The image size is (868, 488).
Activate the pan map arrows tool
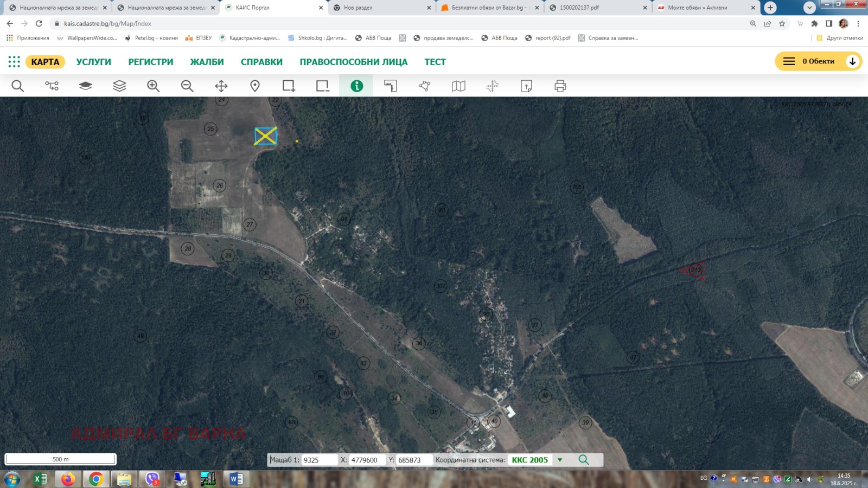click(x=221, y=86)
